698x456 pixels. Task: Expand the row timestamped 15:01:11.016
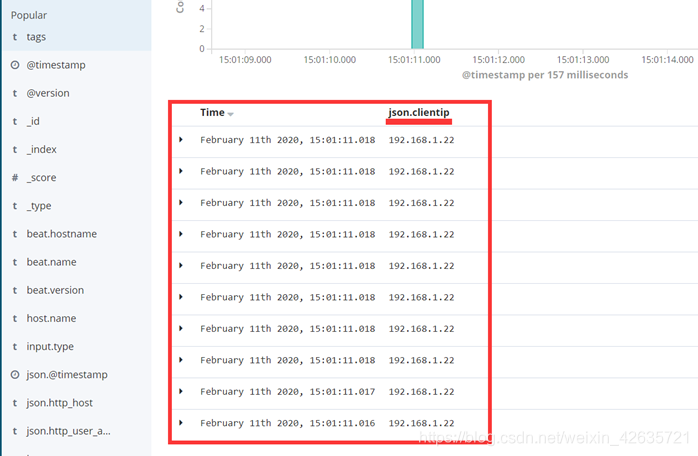(x=181, y=423)
